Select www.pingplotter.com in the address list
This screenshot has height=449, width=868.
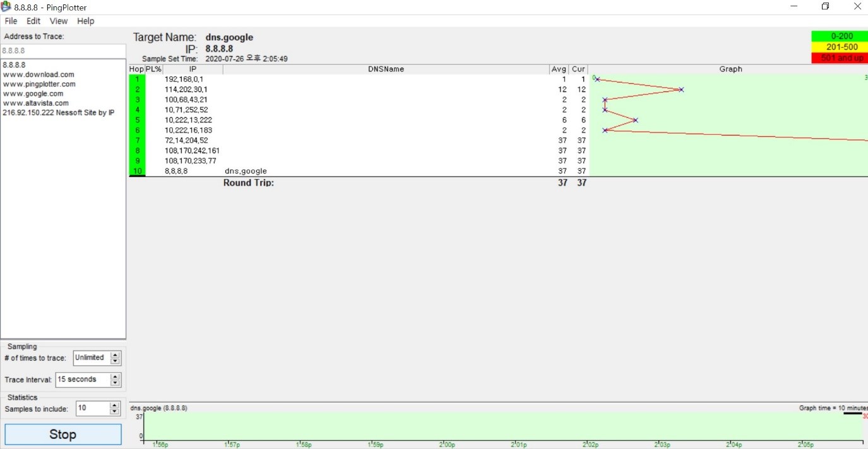[x=39, y=84]
